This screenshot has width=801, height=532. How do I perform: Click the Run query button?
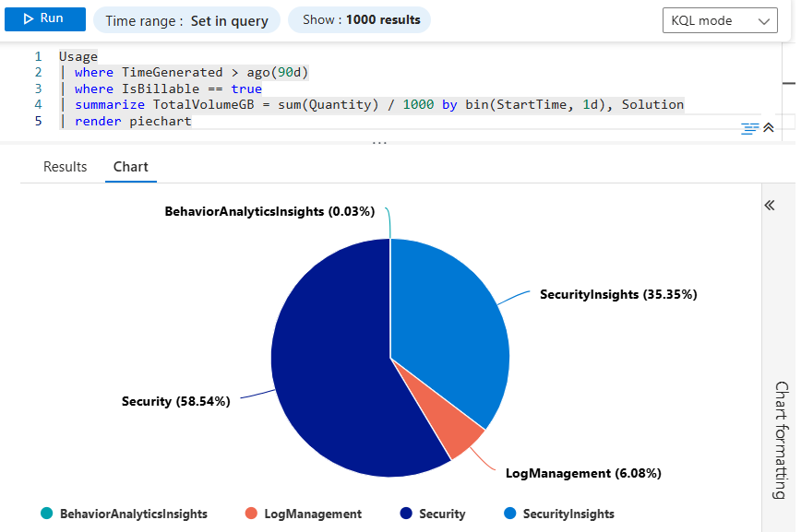pyautogui.click(x=45, y=19)
